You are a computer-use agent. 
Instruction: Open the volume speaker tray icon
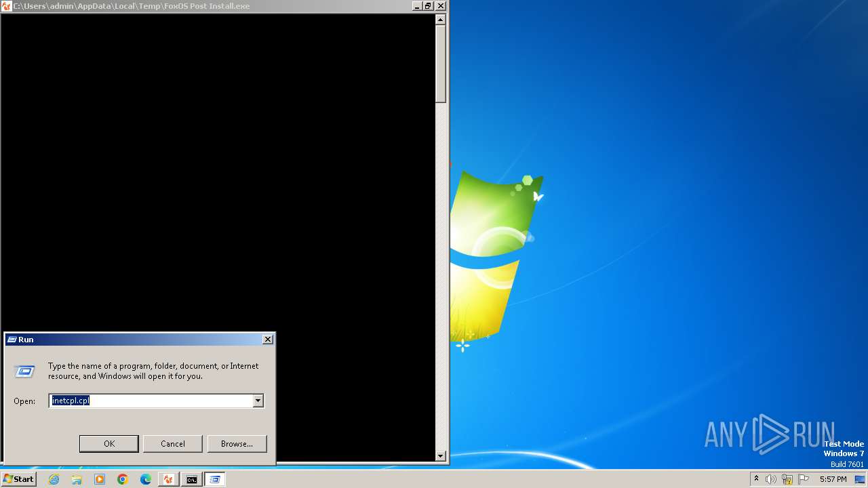(x=771, y=479)
